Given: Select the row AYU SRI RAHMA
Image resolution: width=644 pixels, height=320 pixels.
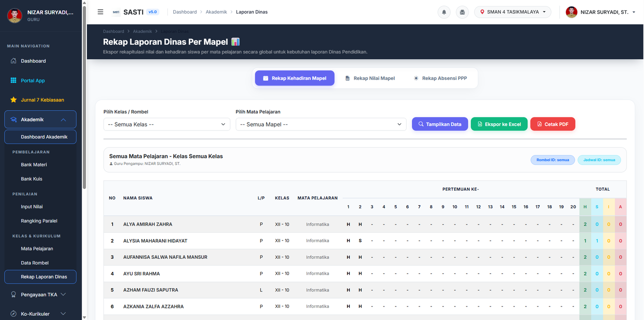Looking at the screenshot, I should coord(365,274).
